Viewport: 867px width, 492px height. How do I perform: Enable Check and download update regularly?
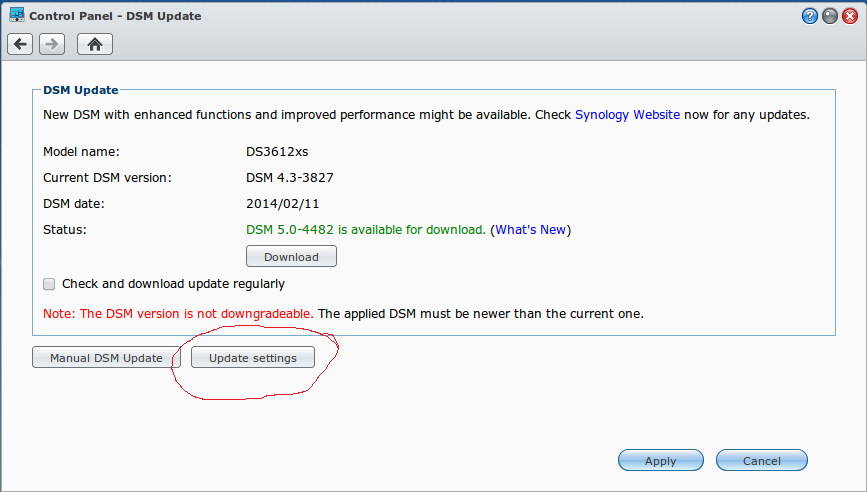click(49, 284)
